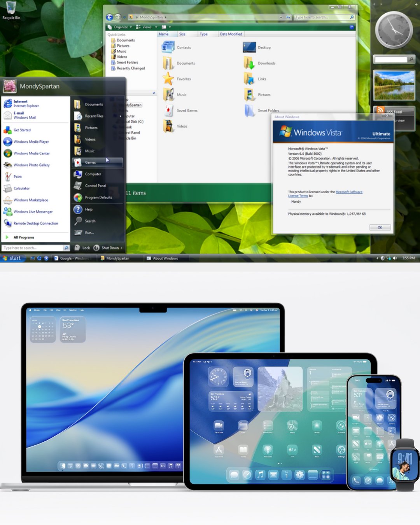Open the Explorer help question-mark icon
Screen dimensions: 420x525
click(x=352, y=27)
